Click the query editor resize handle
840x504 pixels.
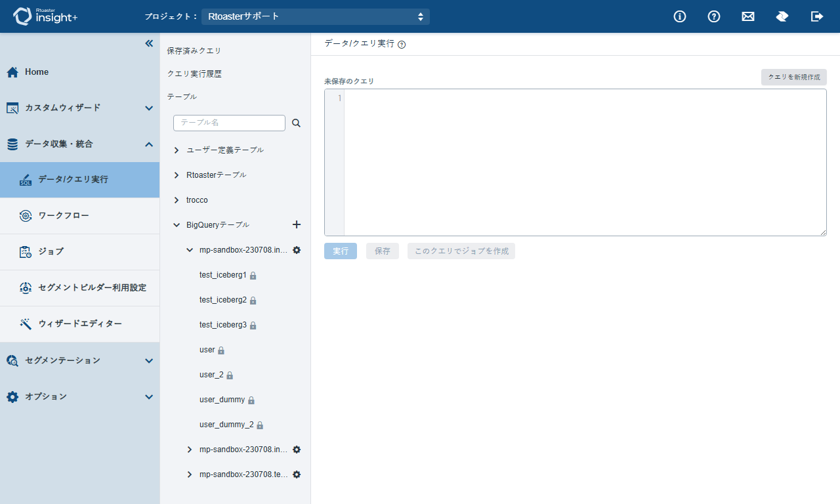tap(823, 232)
